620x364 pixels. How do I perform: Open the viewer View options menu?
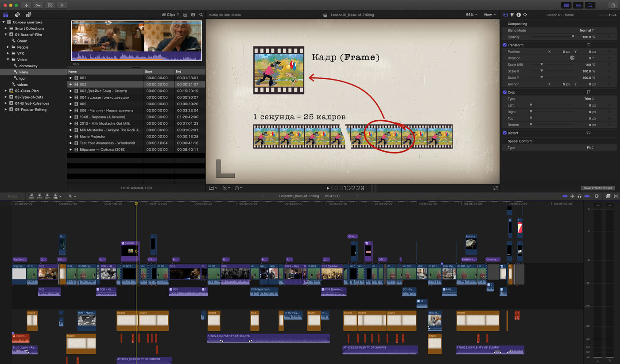[x=489, y=15]
